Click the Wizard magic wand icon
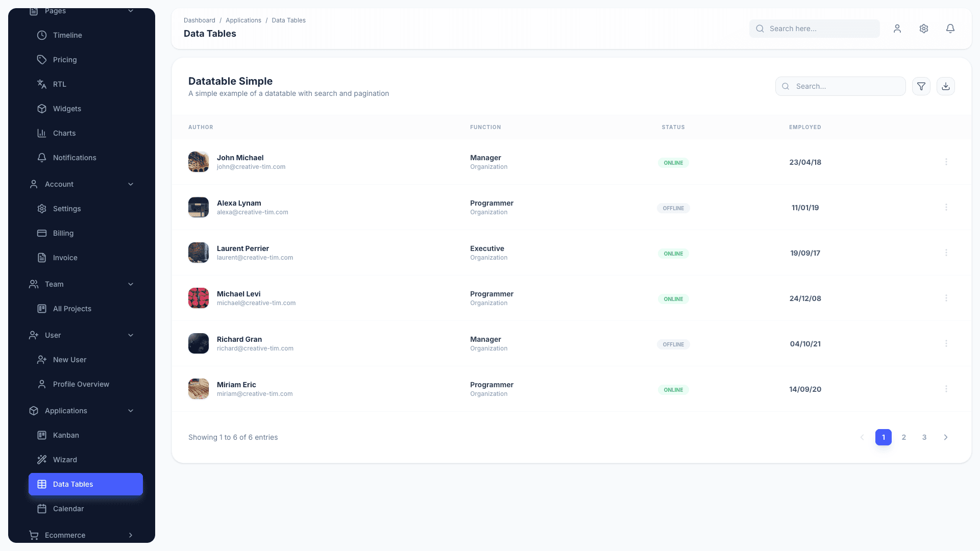Image resolution: width=980 pixels, height=551 pixels. click(x=42, y=460)
